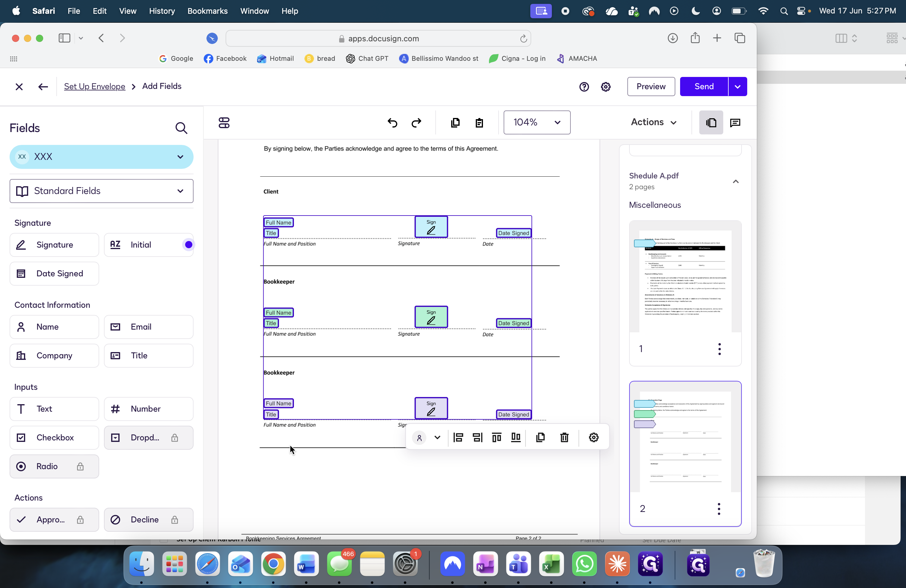Redo the last field change
Screen dimensions: 906x588
pos(416,122)
